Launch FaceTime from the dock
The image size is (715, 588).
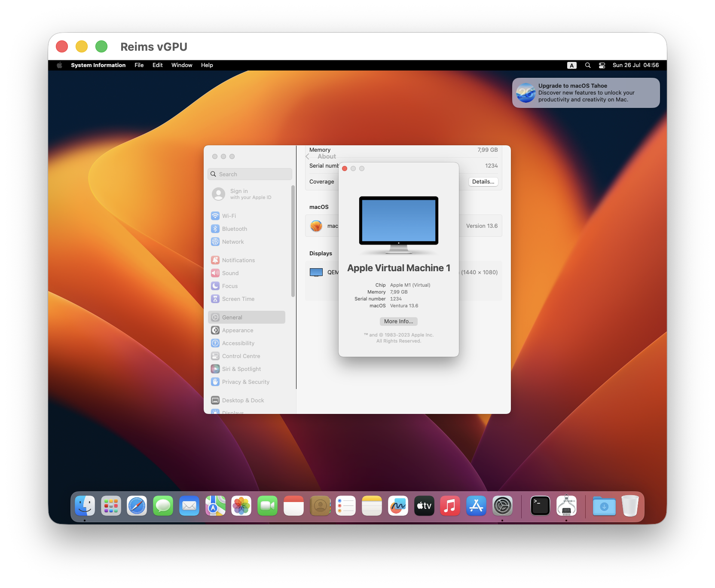(268, 506)
